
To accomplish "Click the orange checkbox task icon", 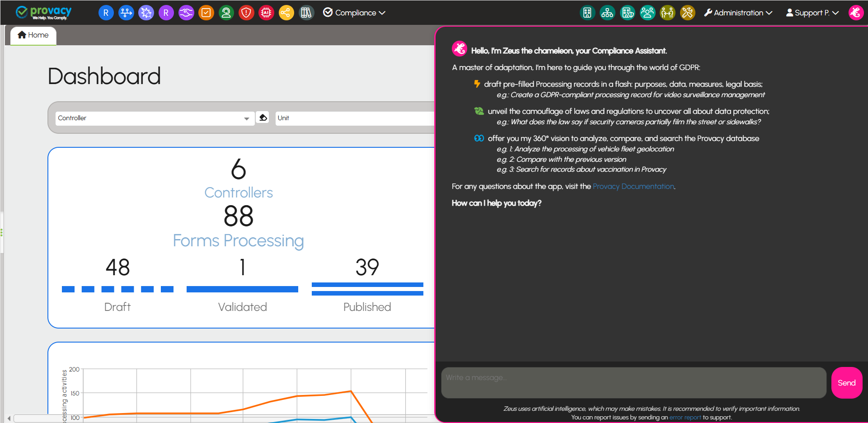I will [x=206, y=13].
